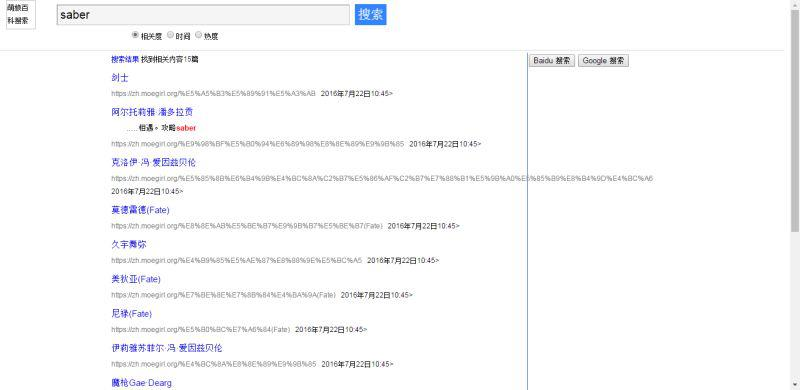Open the 阿尔托莉雅·潘多拉贡 result
The height and width of the screenshot is (390, 800).
click(152, 112)
